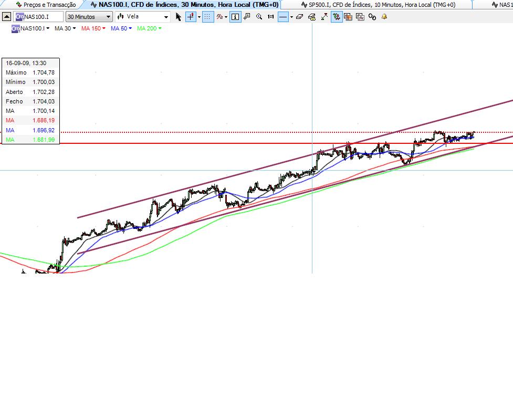The height and width of the screenshot is (420, 513).
Task: Click the Mínimo value 1.700,03
Action: 44,82
